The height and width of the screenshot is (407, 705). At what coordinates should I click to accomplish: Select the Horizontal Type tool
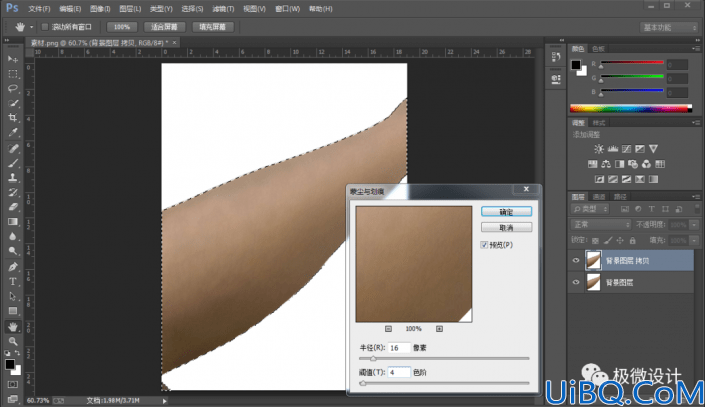point(13,282)
